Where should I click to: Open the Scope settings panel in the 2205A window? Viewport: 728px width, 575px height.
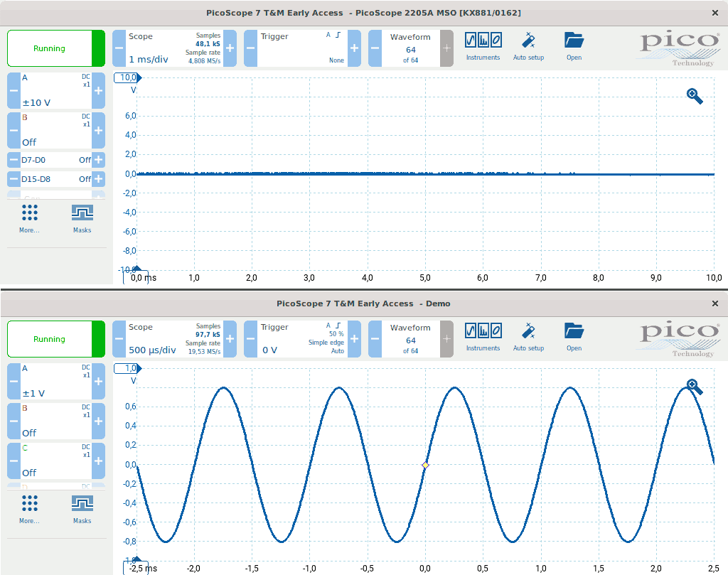pos(175,48)
